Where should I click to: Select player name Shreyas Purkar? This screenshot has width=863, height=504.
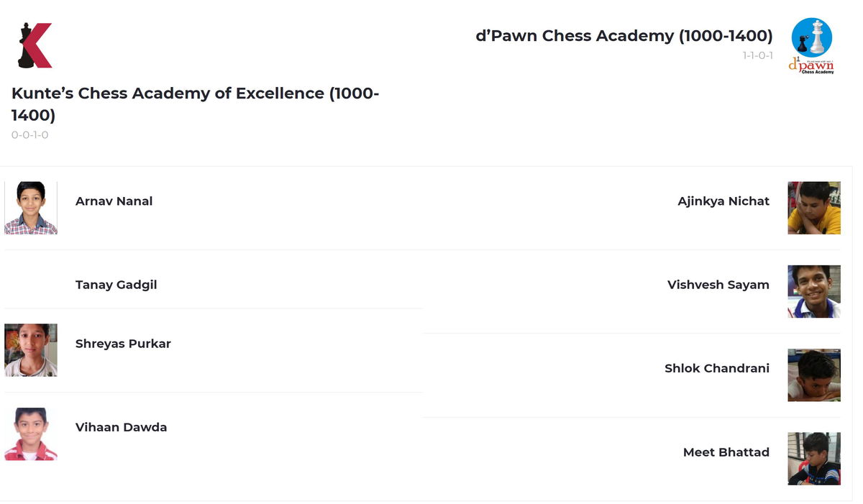(x=123, y=344)
